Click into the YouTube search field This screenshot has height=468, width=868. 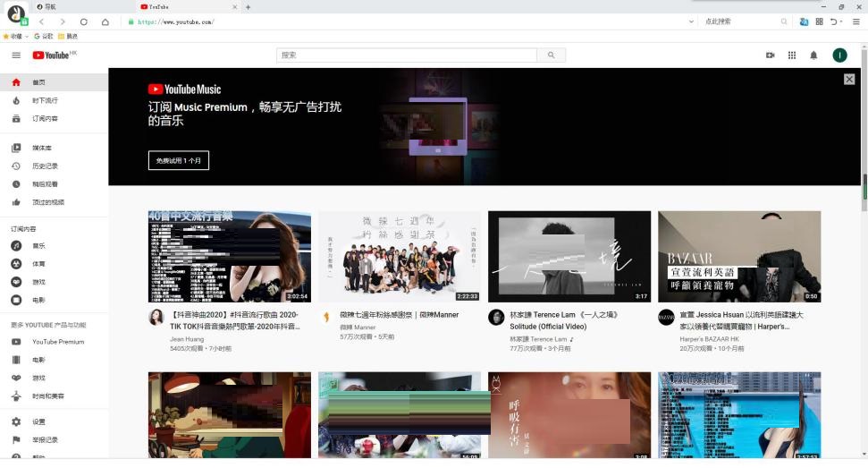point(407,55)
